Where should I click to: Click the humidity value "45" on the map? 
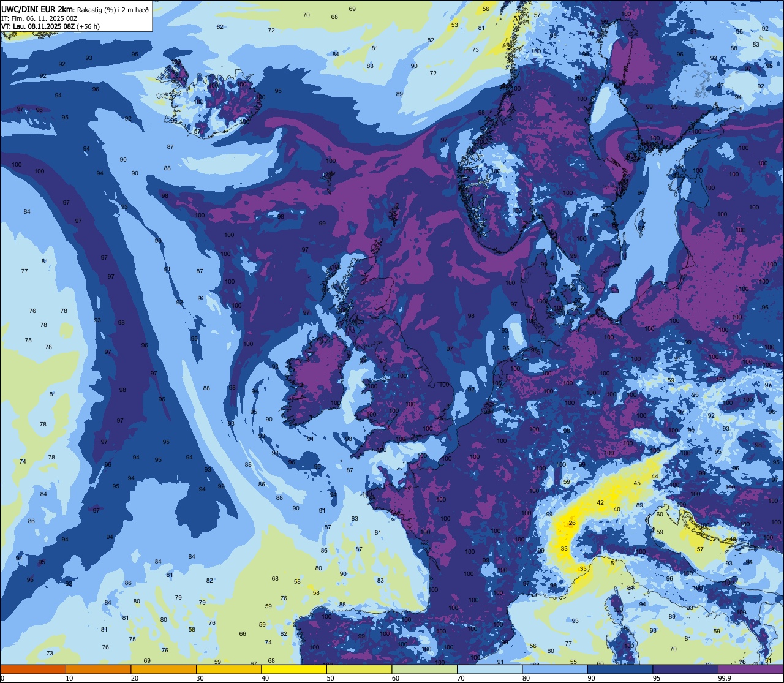(x=637, y=483)
